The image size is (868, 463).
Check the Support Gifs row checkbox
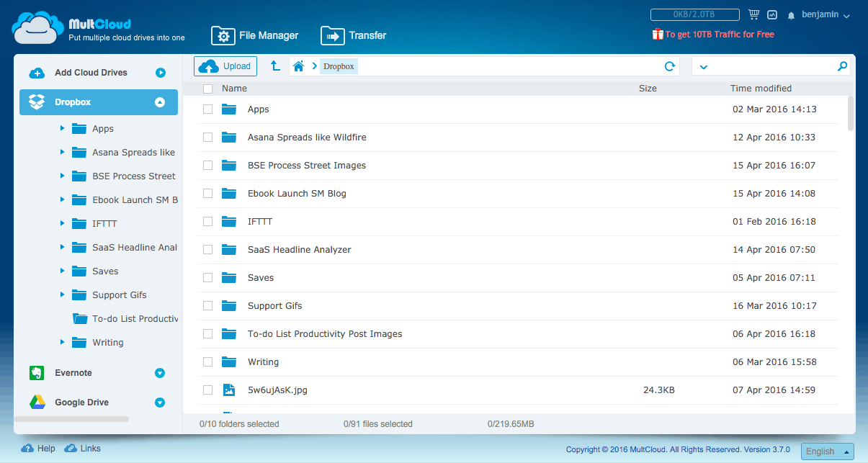point(207,306)
